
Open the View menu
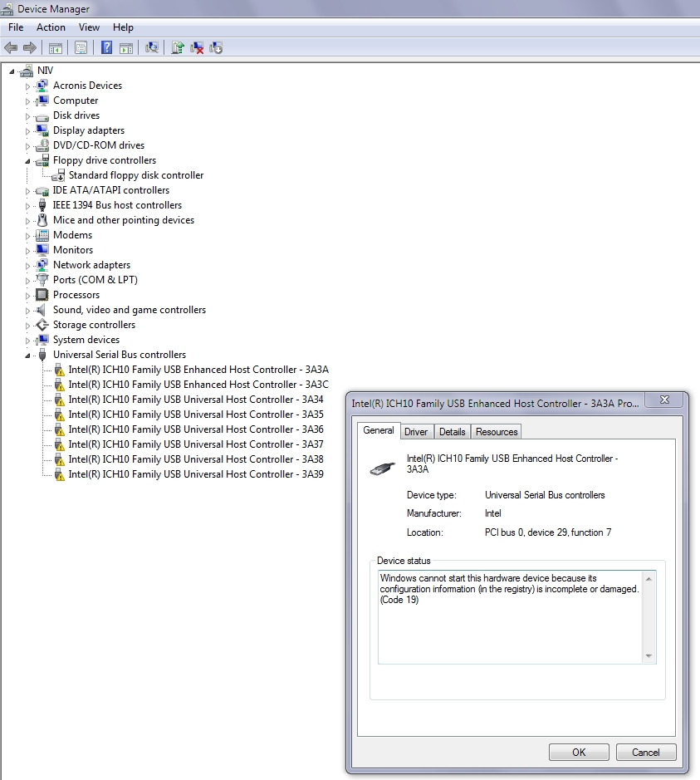point(89,27)
